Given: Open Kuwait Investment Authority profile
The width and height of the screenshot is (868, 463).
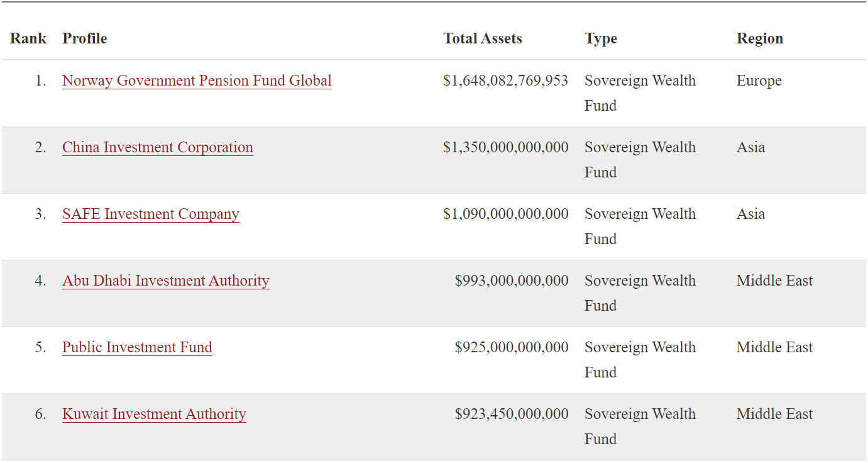Looking at the screenshot, I should click(x=154, y=414).
